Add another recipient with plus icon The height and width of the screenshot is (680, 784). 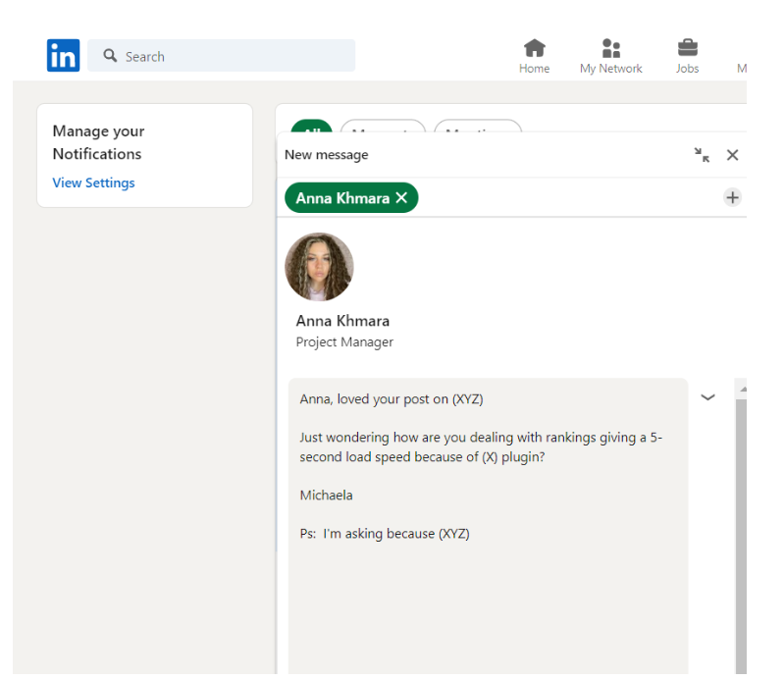(x=733, y=197)
